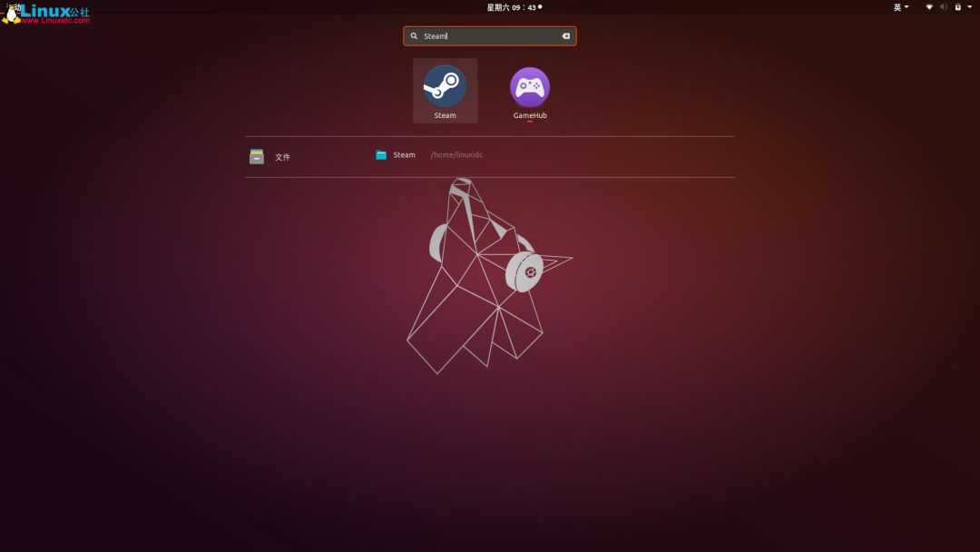Open the GameHub app icon
This screenshot has height=552, width=980.
click(530, 92)
